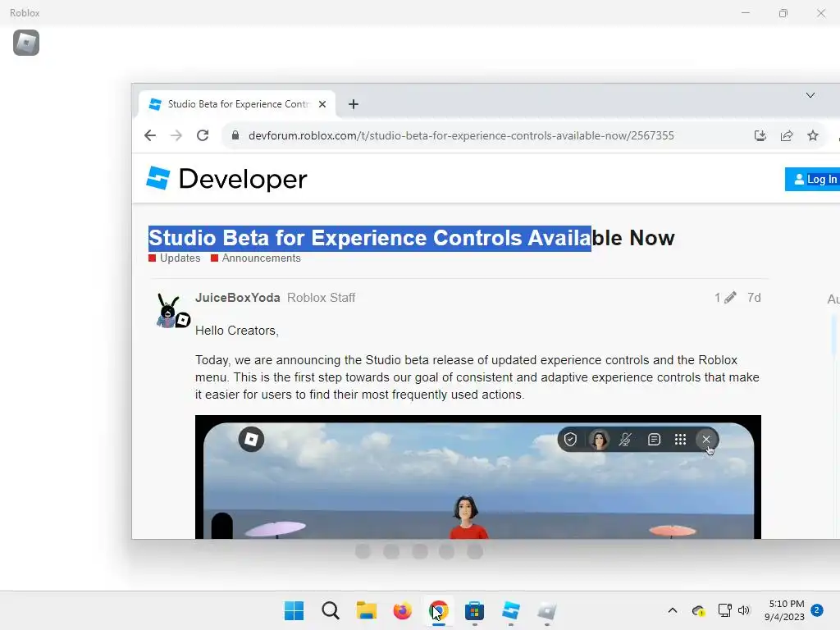
Task: Select the Studio Beta for Experience Controls tab
Action: tap(237, 104)
